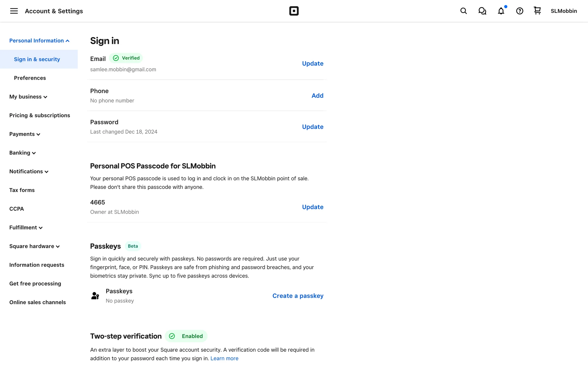Screen dimensions: 588x368
Task: Click Update next to the email
Action: pyautogui.click(x=312, y=63)
